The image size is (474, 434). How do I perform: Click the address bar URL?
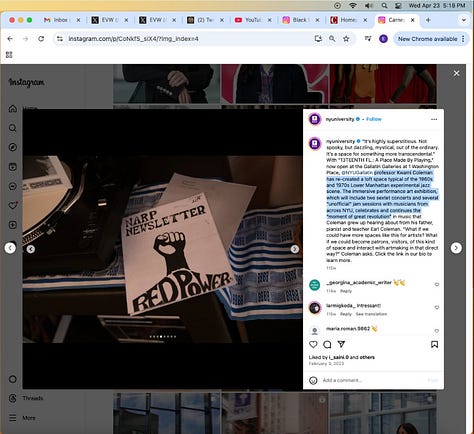click(x=133, y=39)
